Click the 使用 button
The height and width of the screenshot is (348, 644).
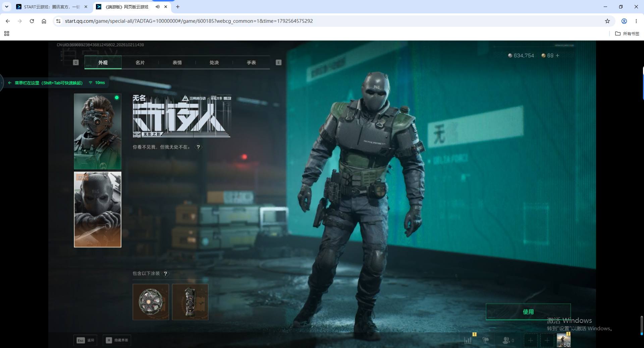(x=528, y=312)
